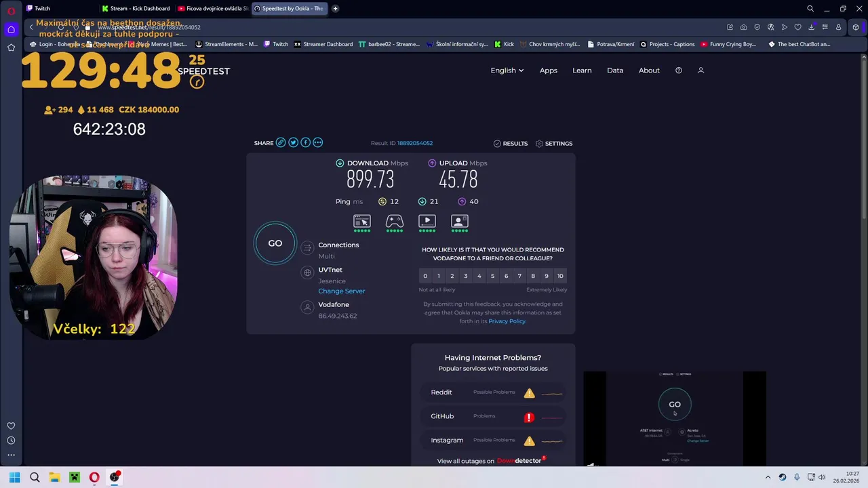Open Windows Start menu
Screen dimensions: 868x488
tap(14, 477)
